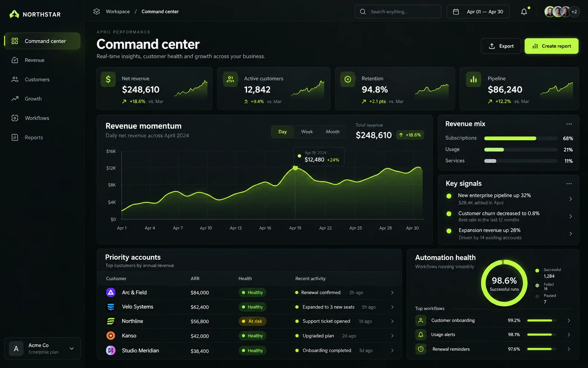Click the Revenue sidebar icon

[15, 60]
